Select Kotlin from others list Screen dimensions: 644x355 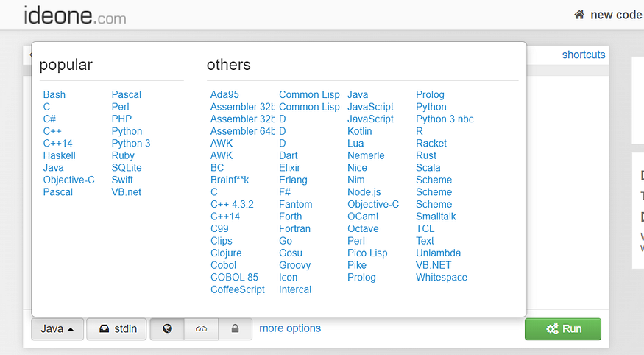tap(360, 131)
